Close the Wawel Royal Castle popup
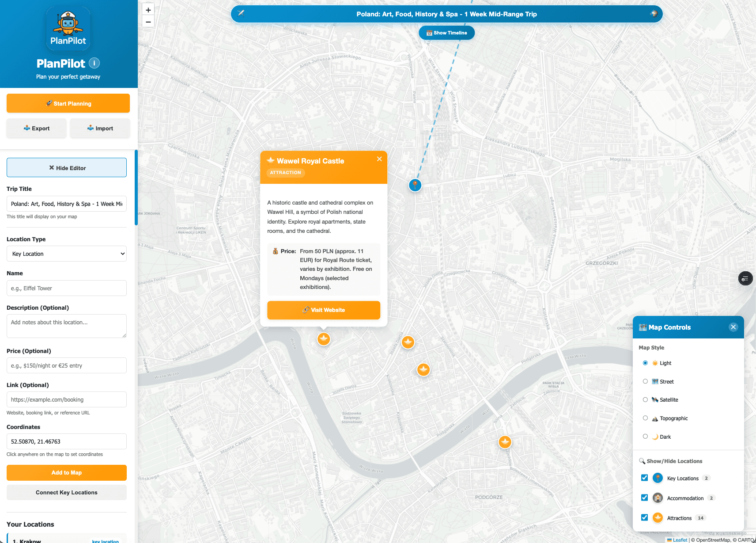The height and width of the screenshot is (543, 756). [x=379, y=159]
